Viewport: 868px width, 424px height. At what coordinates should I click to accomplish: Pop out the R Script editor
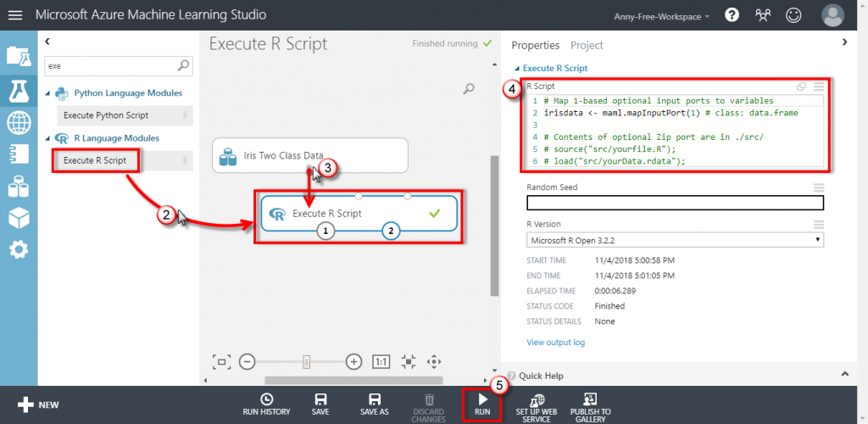coord(801,86)
